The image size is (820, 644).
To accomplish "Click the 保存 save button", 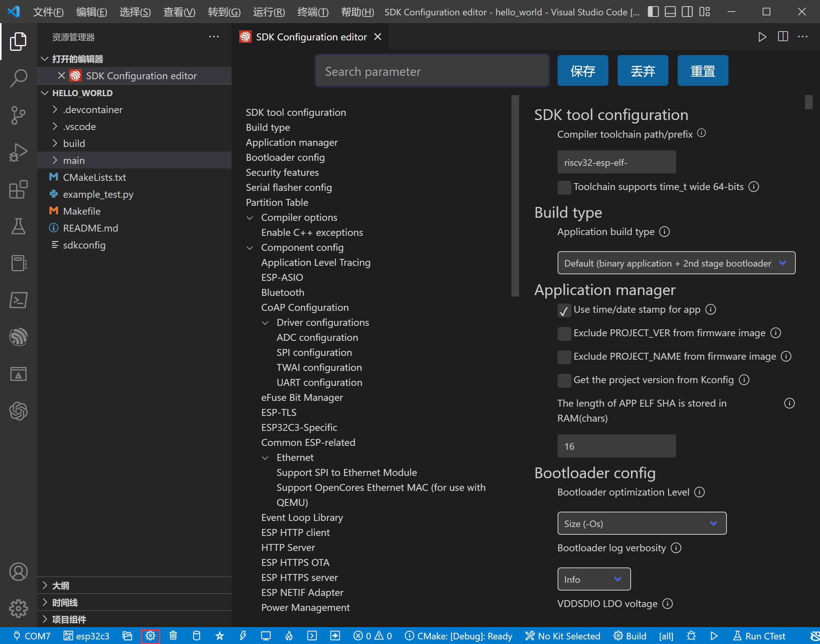I will (583, 70).
